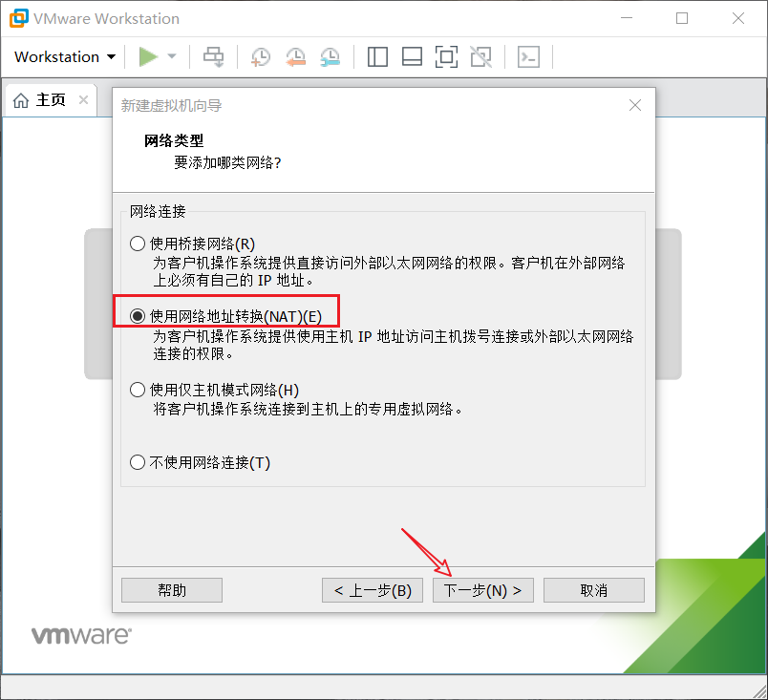The image size is (768, 700).
Task: Click the 新建虚拟机向导 dialog title
Action: click(171, 106)
